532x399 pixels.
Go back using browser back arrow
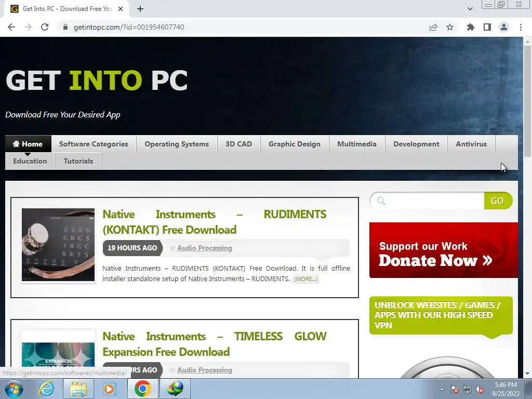pos(11,27)
